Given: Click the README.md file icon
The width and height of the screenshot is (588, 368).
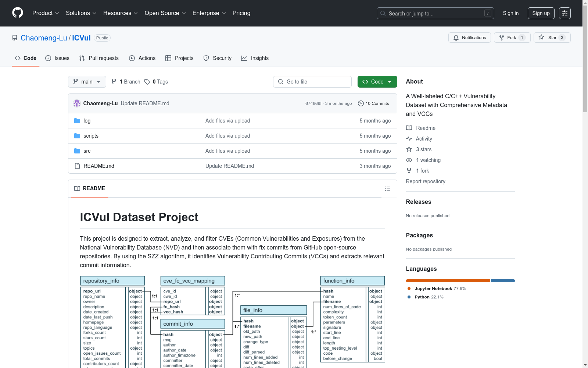Looking at the screenshot, I should pos(77,166).
